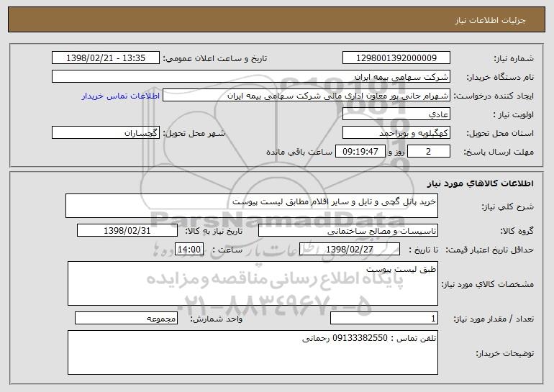The image size is (554, 392).
Task: Click the label شماره نیاز
Action: pyautogui.click(x=514, y=58)
